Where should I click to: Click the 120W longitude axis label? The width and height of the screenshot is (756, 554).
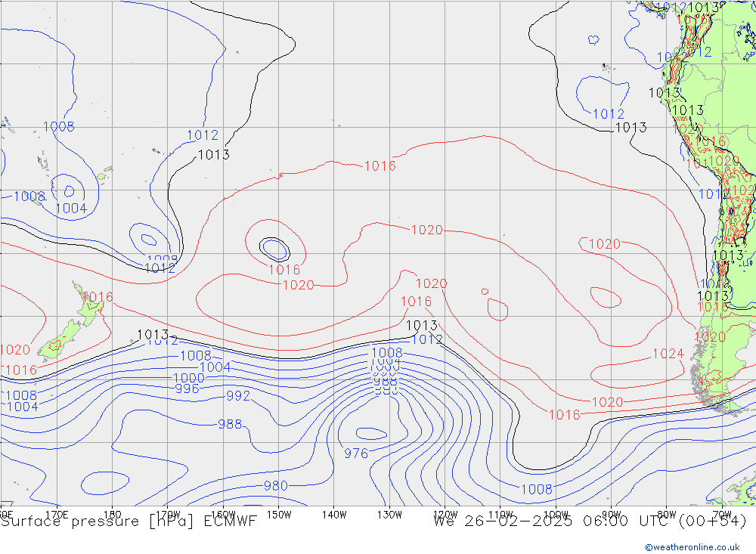coord(445,515)
